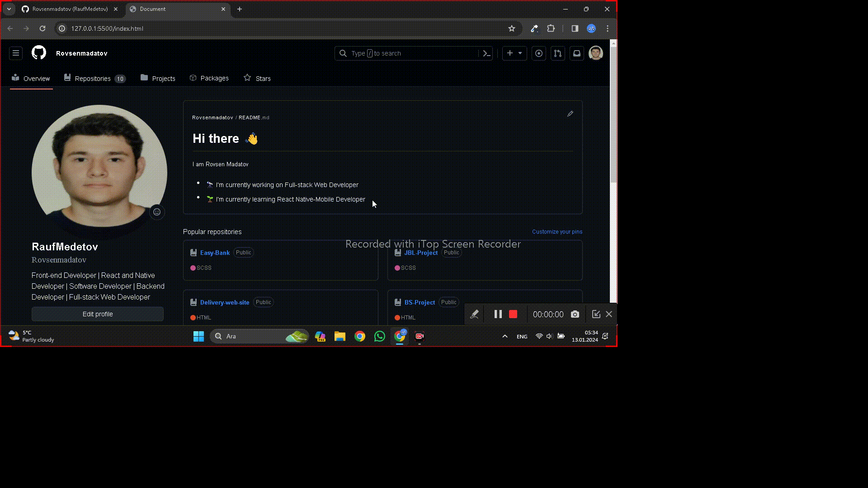The width and height of the screenshot is (868, 488).
Task: Open the notifications inbox icon
Action: (577, 53)
